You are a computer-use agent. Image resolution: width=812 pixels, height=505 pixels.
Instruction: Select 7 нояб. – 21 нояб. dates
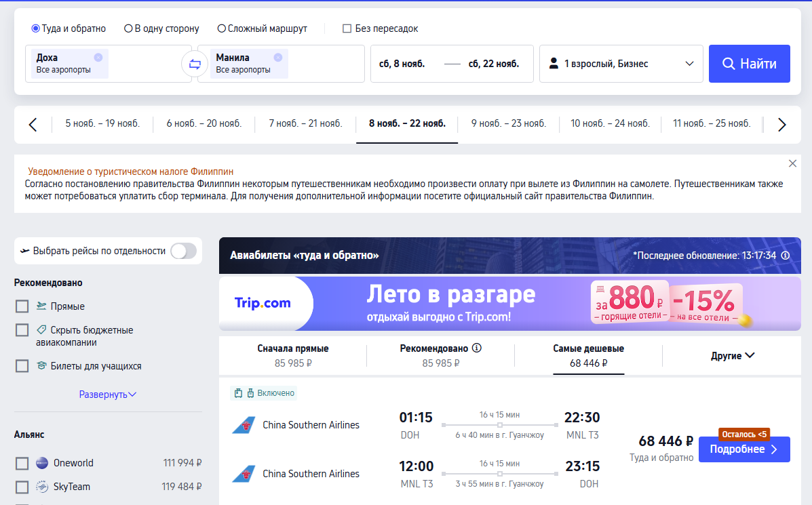[305, 123]
